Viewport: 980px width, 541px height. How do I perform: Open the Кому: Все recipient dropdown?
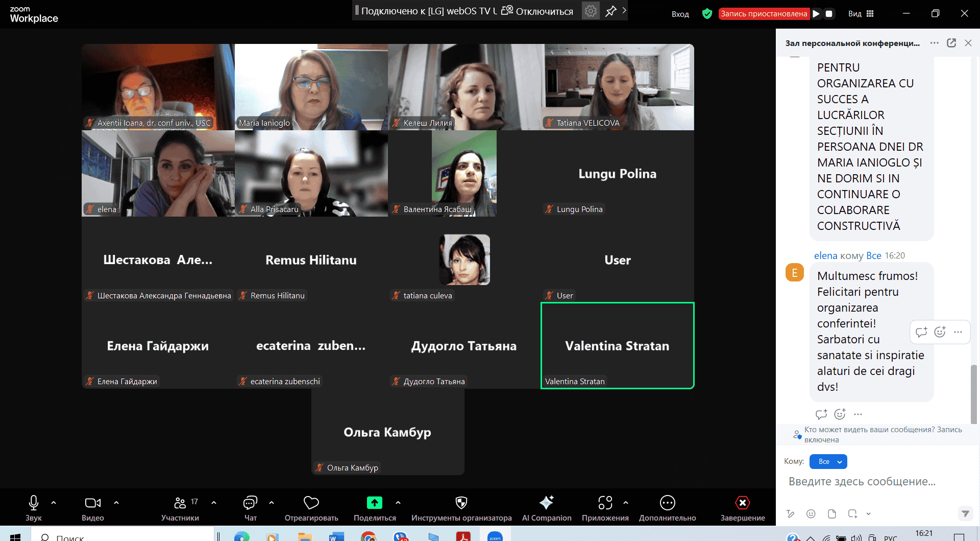click(x=828, y=461)
